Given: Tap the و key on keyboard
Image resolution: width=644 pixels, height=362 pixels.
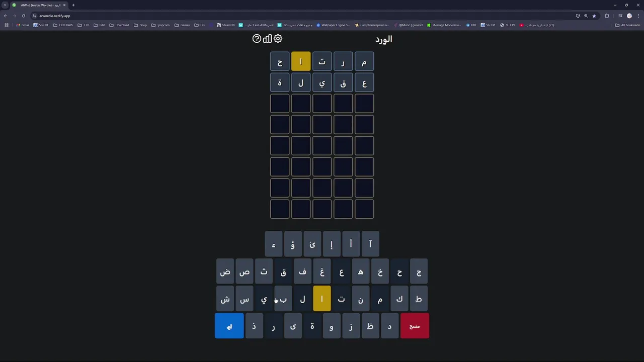Looking at the screenshot, I should pos(332,326).
